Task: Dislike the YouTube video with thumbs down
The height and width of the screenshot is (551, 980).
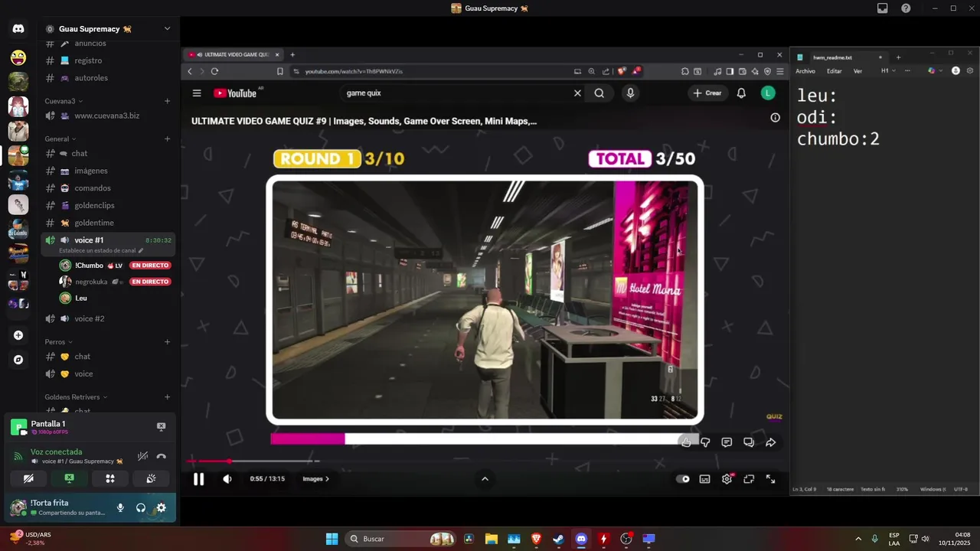Action: click(x=706, y=442)
